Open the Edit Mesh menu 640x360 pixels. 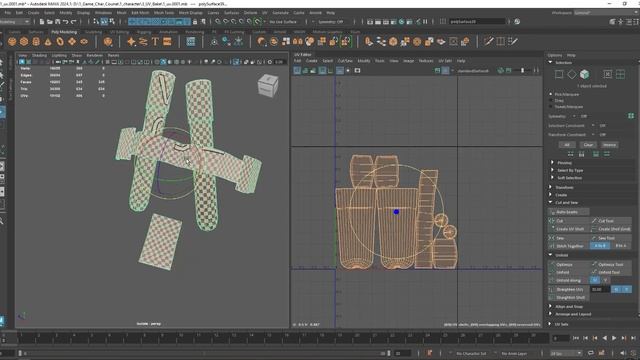tap(140, 13)
